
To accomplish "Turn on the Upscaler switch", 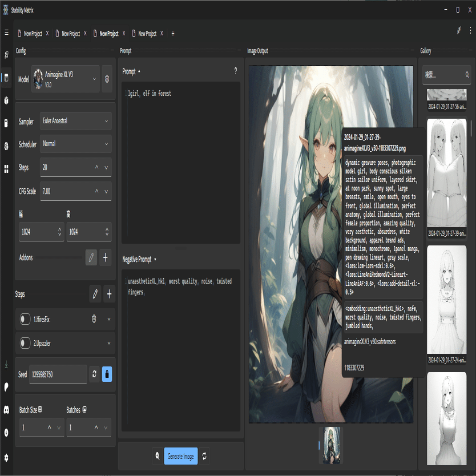I will [x=25, y=343].
